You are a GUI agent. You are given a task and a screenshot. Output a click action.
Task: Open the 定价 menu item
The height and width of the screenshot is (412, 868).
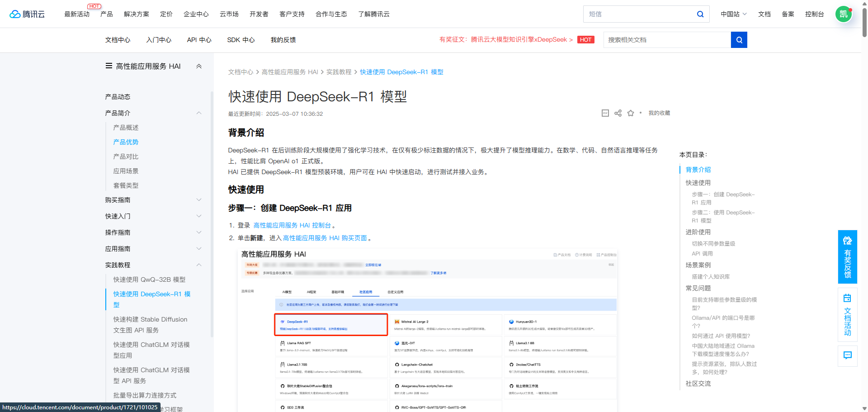tap(166, 14)
